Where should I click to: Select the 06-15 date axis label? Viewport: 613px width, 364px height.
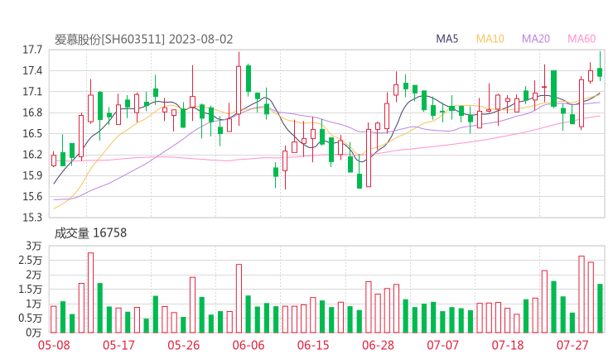point(313,345)
